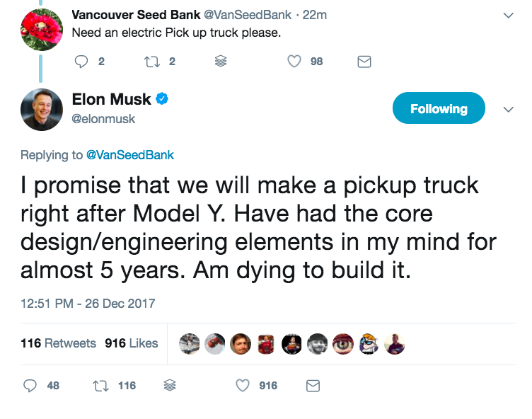Click the stacked layers icon under Elon's tweet
This screenshot has height=419, width=532.
pyautogui.click(x=169, y=386)
